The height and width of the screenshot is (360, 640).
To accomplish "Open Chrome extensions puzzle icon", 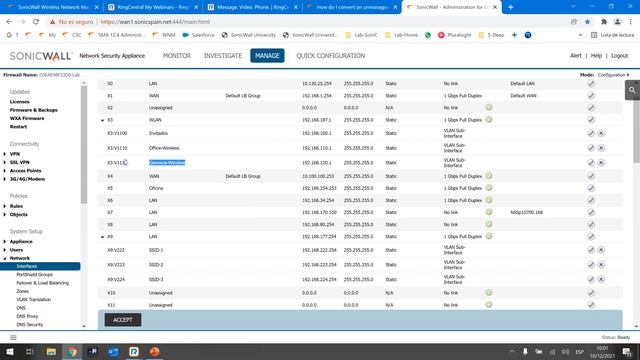I will click(x=604, y=22).
